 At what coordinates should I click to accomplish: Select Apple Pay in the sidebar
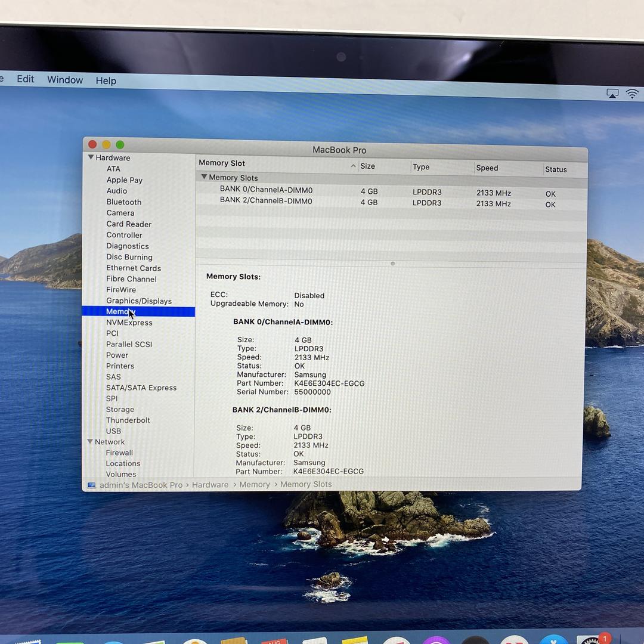click(x=125, y=180)
